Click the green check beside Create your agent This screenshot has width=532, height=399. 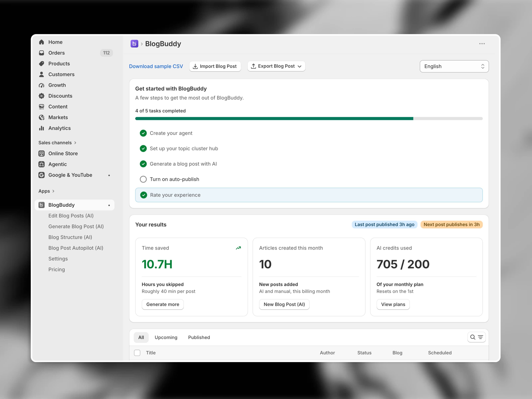coord(143,133)
